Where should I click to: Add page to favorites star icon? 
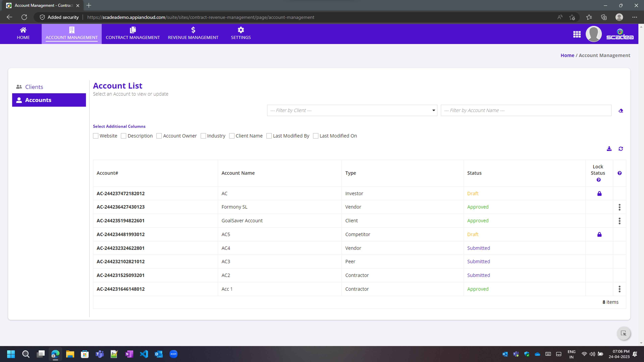point(572,17)
